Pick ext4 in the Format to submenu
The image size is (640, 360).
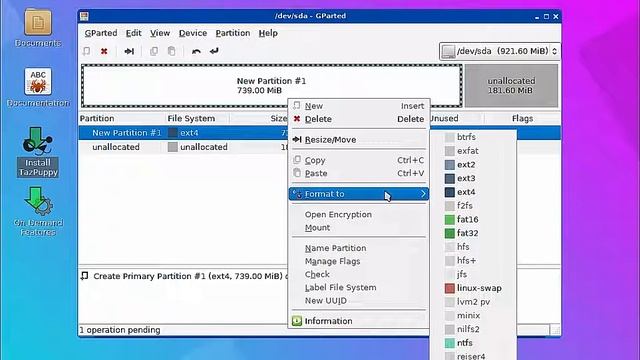pos(473,192)
